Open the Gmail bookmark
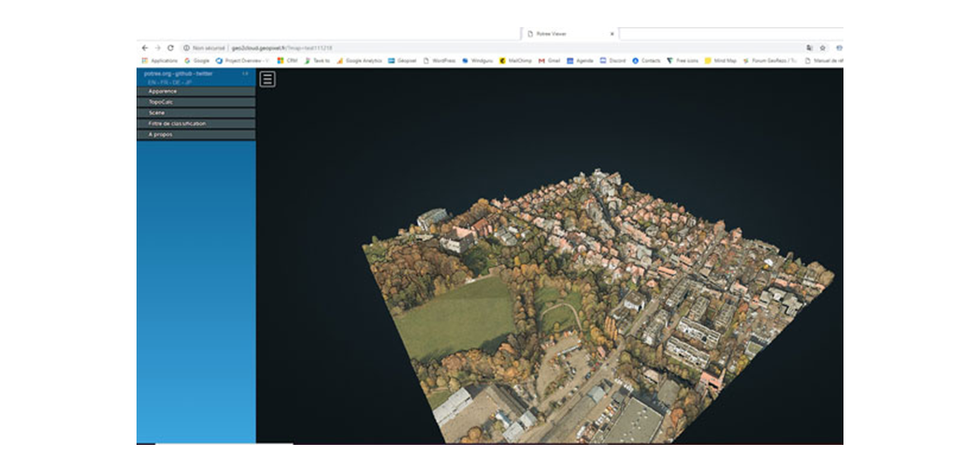The height and width of the screenshot is (472, 980). 549,61
